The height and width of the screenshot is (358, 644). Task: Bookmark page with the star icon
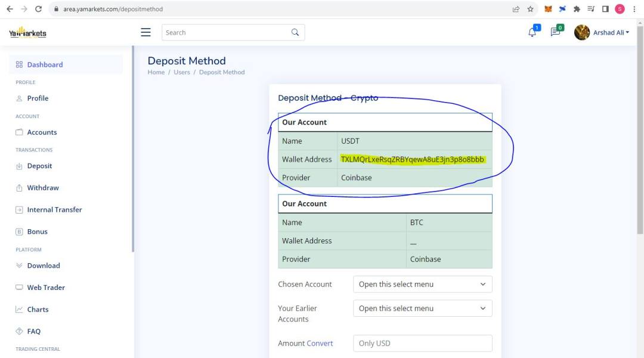530,9
